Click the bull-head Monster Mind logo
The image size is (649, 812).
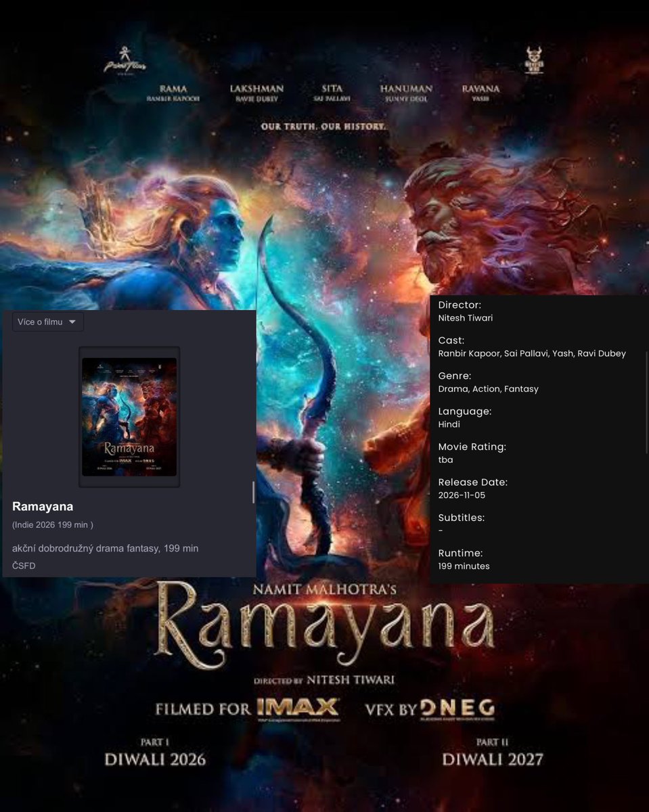pos(534,60)
